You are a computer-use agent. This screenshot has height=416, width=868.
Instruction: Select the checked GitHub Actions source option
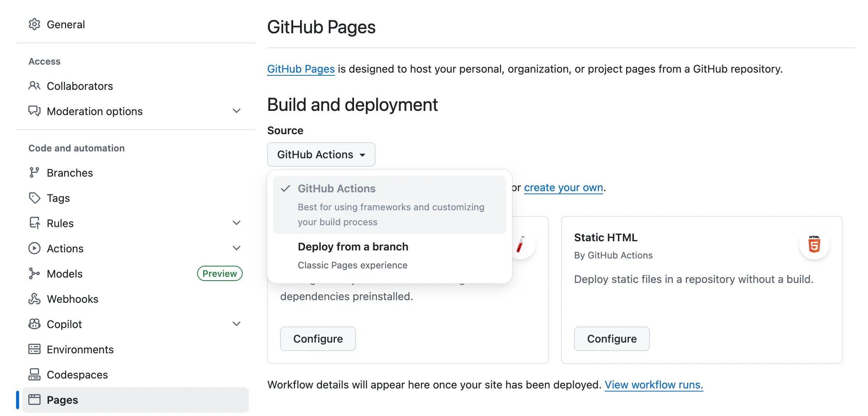click(x=389, y=205)
